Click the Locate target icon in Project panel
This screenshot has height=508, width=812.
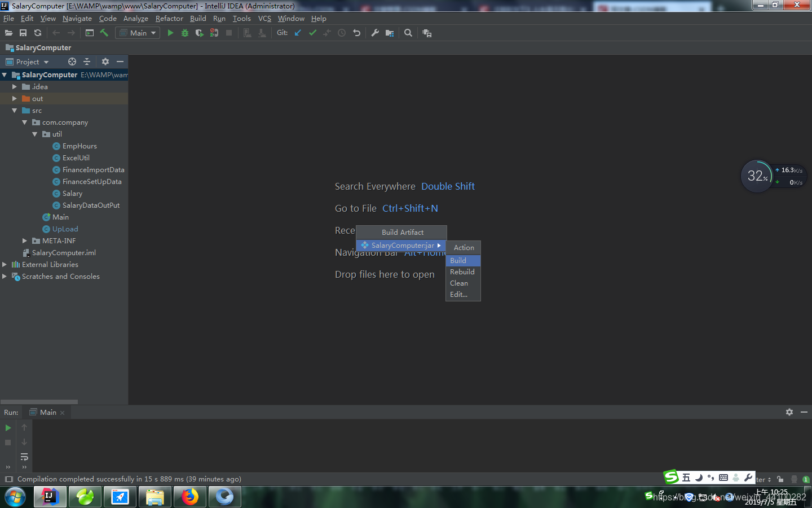(72, 62)
